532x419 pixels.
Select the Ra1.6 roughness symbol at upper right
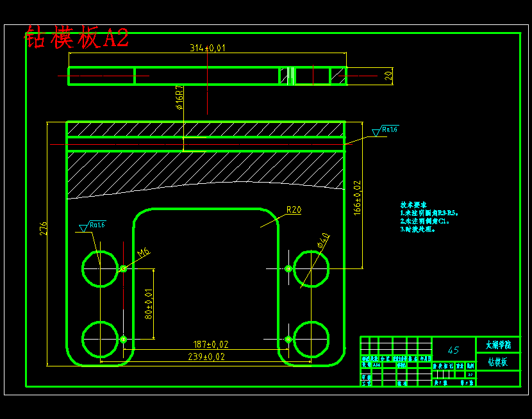click(385, 131)
